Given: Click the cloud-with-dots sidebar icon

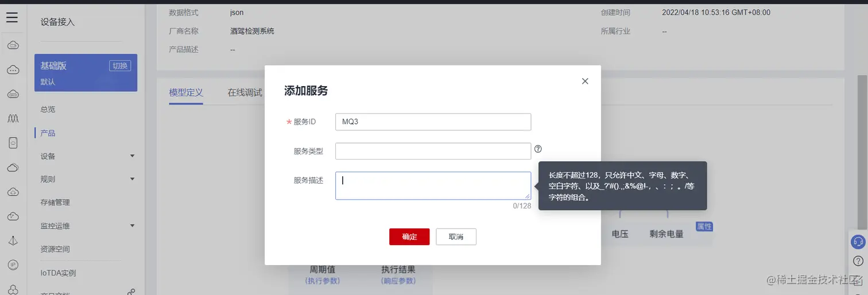Looking at the screenshot, I should point(13,69).
